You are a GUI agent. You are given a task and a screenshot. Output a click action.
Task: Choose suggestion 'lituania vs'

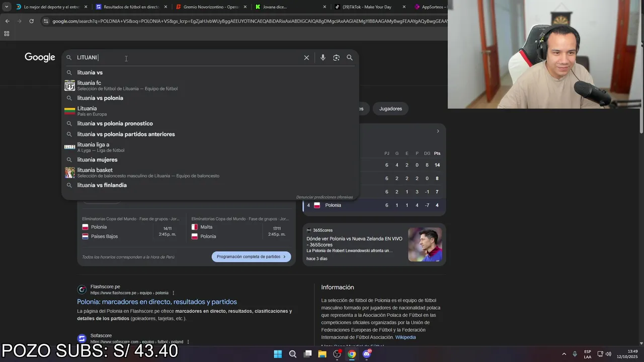point(210,72)
